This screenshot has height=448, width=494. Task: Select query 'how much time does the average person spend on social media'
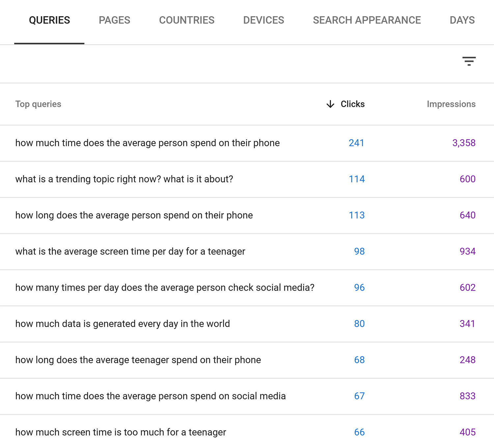coord(151,396)
